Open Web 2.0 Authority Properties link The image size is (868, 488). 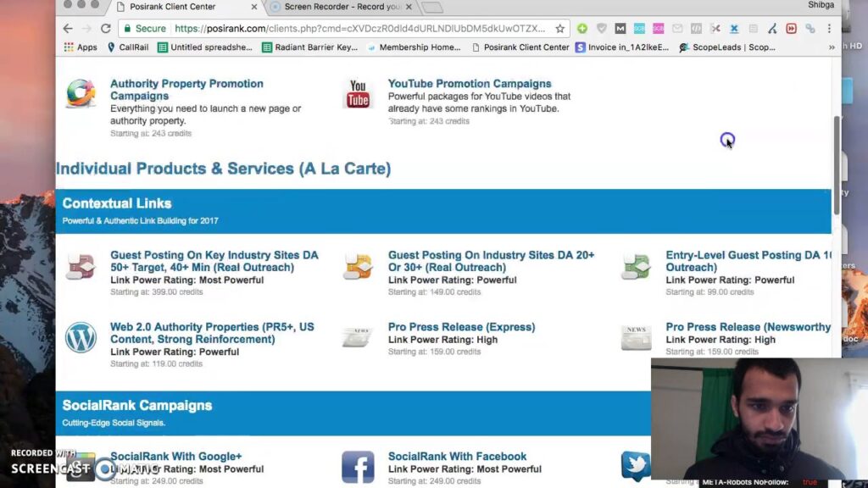[x=212, y=333]
